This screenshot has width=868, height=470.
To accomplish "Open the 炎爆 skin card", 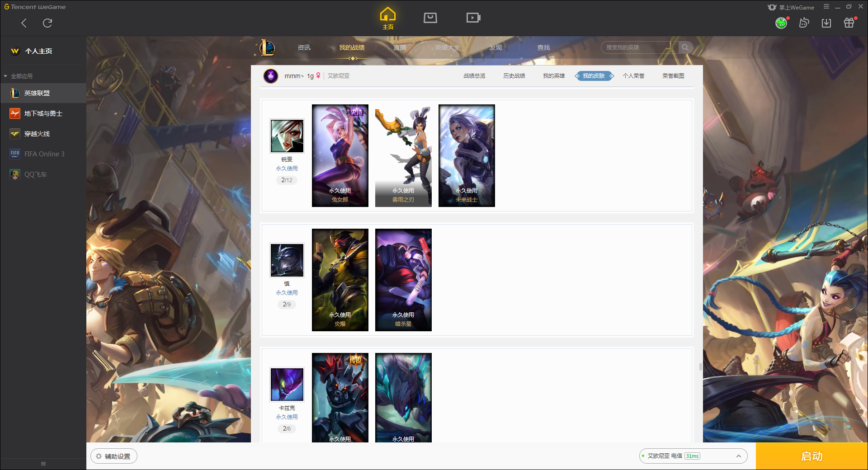I will 340,280.
